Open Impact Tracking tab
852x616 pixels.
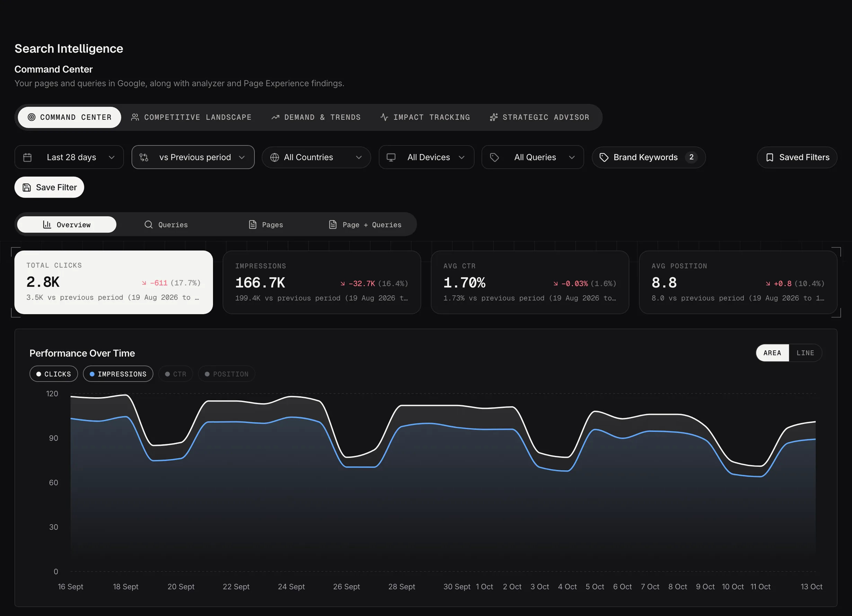pos(425,117)
